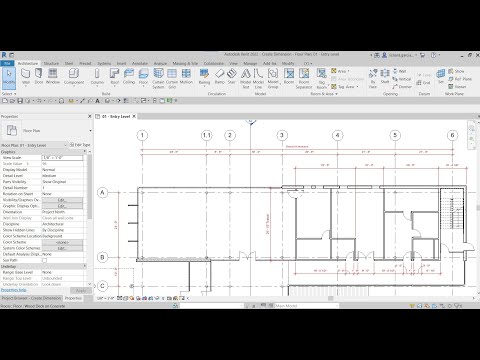Click the Properties panel vertical scrollbar
Screen dimensions: 480x360
tap(89, 187)
